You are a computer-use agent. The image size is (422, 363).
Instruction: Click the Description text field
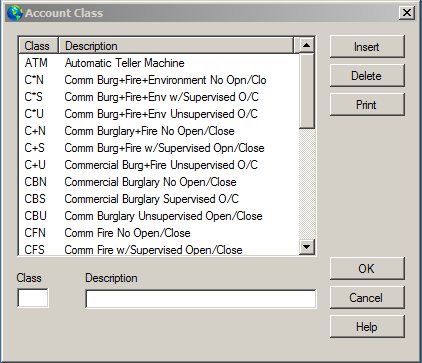[x=201, y=299]
